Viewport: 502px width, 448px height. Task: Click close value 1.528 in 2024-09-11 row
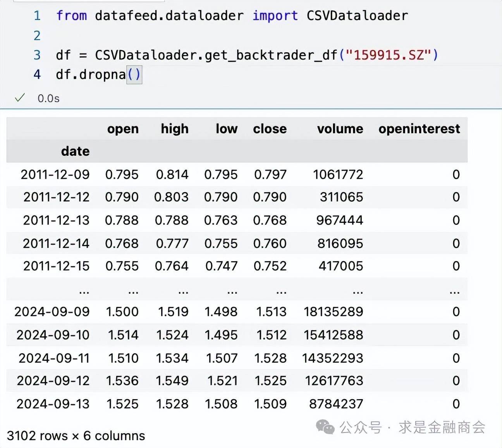tap(270, 358)
